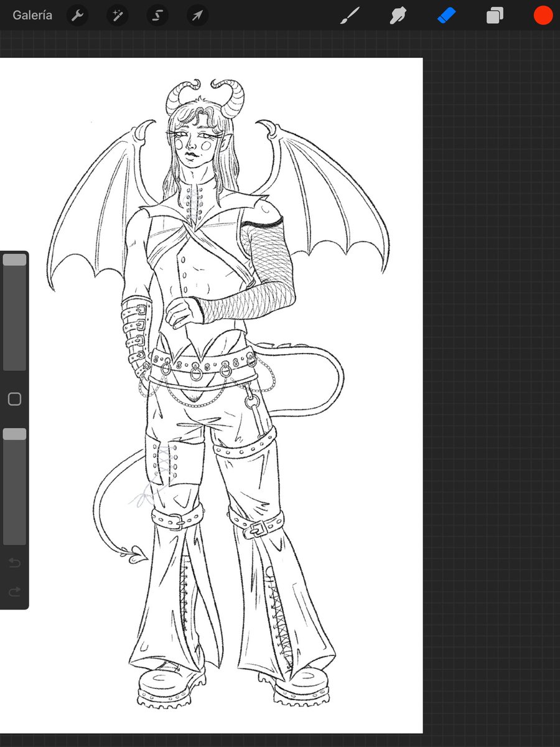Screen dimensions: 560x747
Task: Tap the square Modify button on sidebar
Action: tap(14, 399)
